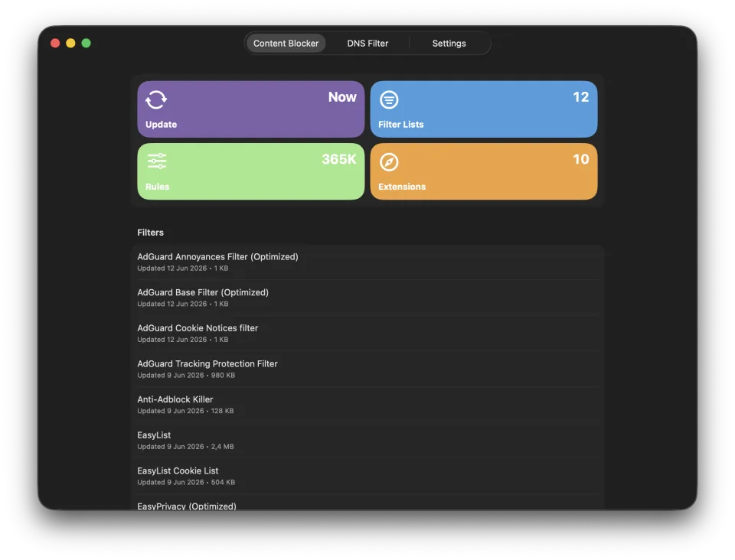Click the Filter Lists circle icon

pos(389,99)
